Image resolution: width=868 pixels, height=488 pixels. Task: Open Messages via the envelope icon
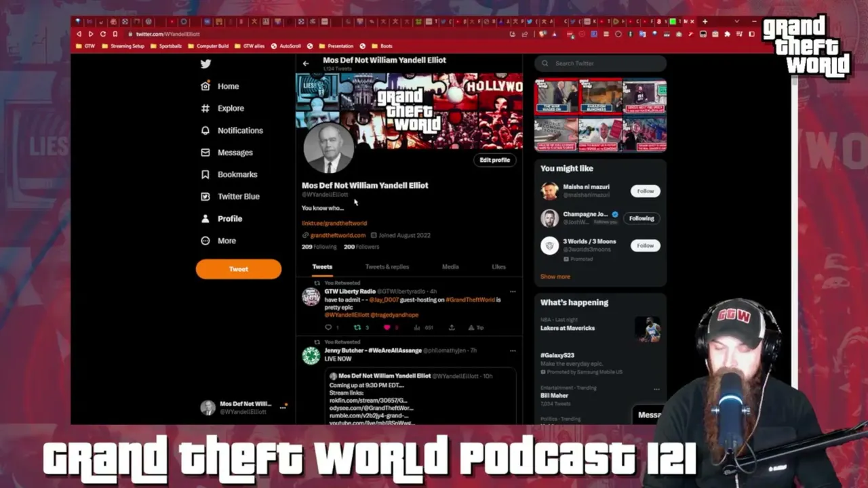tap(205, 152)
